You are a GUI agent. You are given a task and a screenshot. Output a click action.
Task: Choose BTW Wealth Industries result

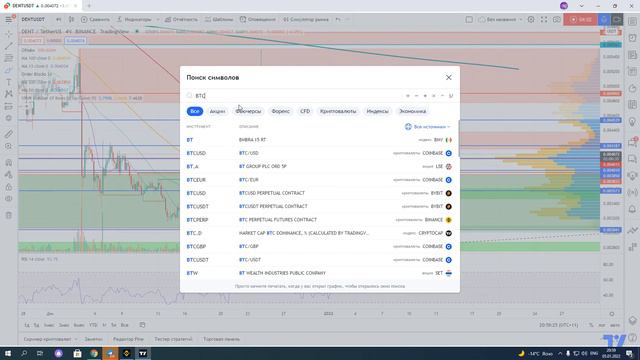click(x=320, y=273)
